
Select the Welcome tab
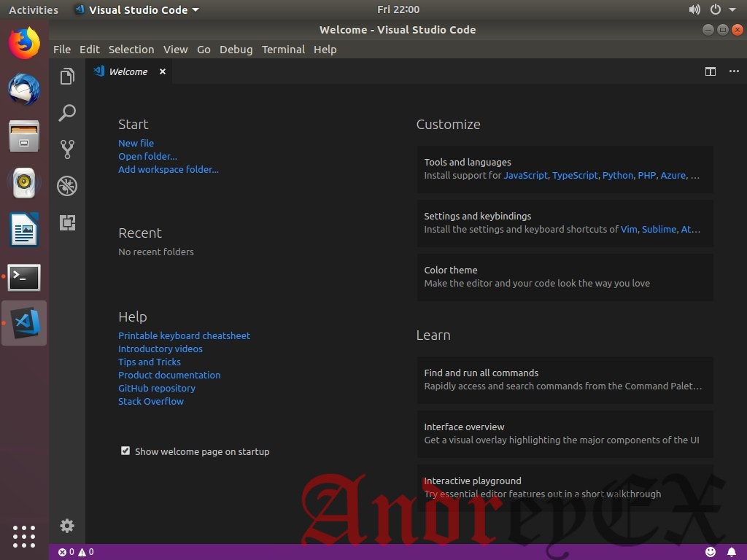point(128,71)
